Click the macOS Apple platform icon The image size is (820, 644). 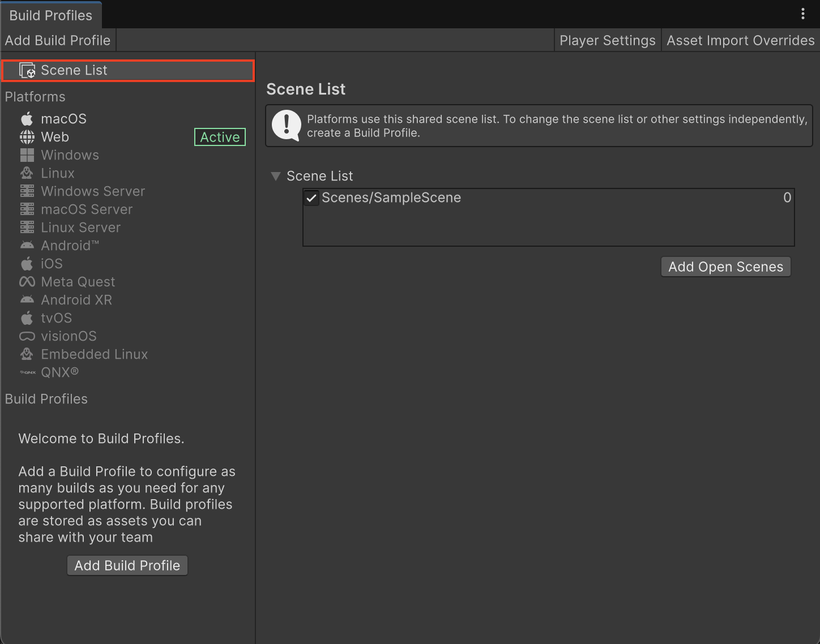coord(27,119)
